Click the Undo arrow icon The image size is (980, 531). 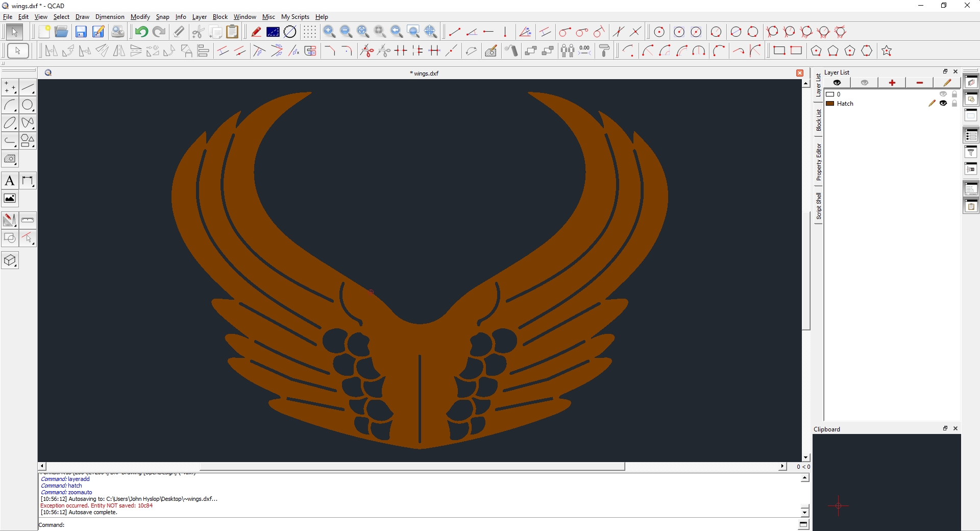point(141,32)
